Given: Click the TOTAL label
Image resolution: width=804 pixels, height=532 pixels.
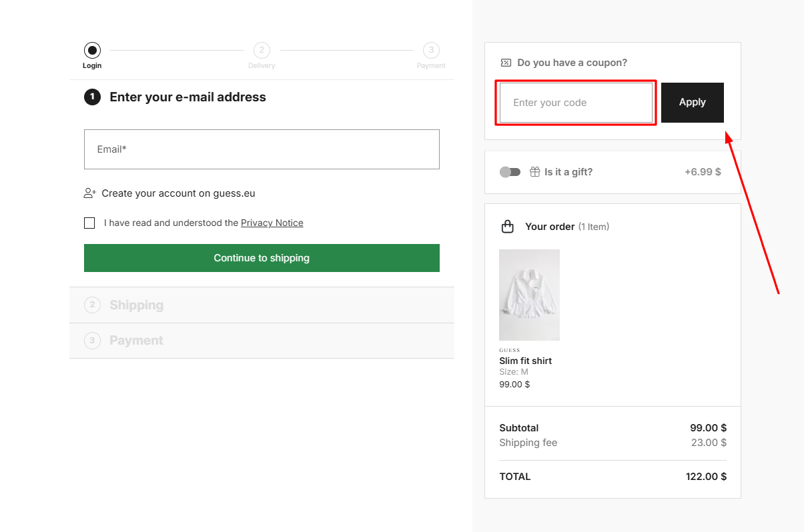Looking at the screenshot, I should 515,477.
